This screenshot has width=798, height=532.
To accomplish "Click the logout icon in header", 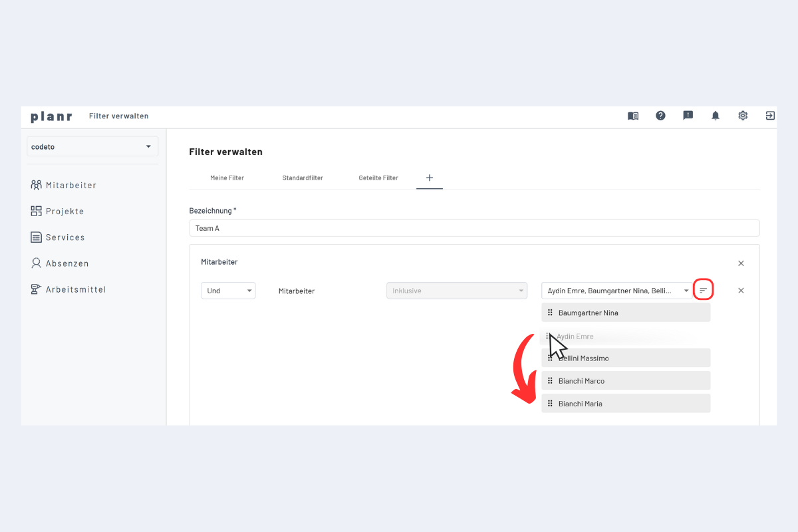I will click(770, 116).
